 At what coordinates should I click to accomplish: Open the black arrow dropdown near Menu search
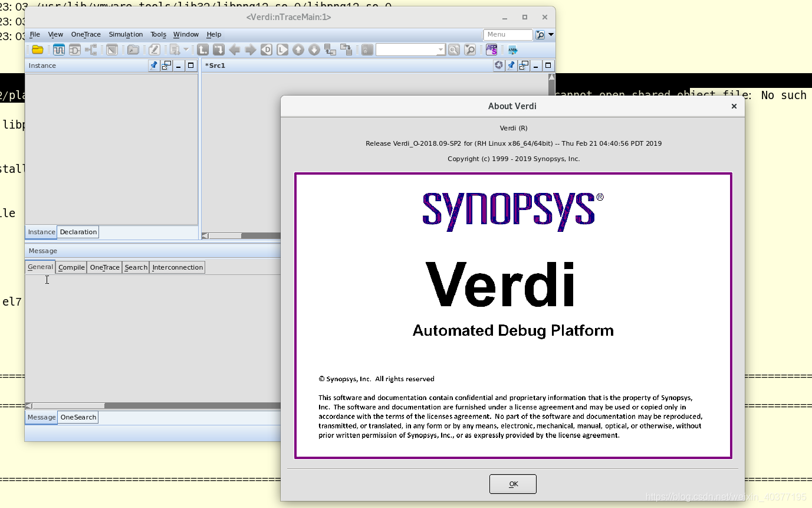(551, 35)
